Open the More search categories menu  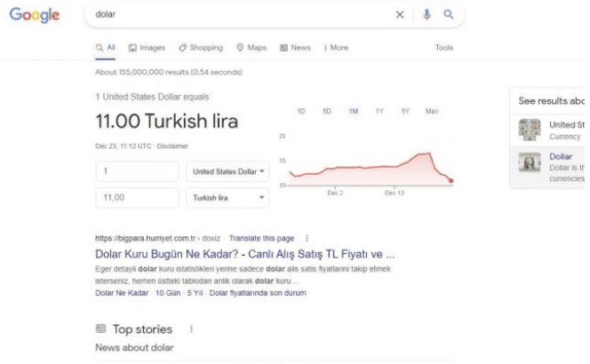[x=334, y=47]
